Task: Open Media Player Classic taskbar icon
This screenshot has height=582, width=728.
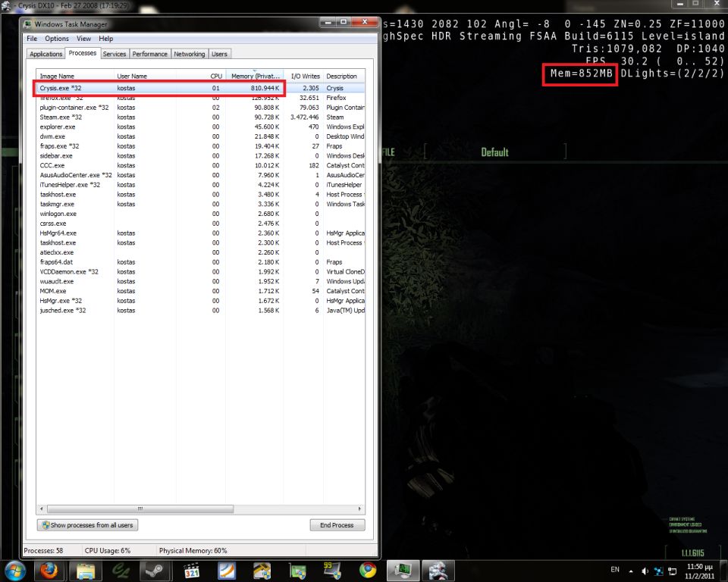Action: 191,571
